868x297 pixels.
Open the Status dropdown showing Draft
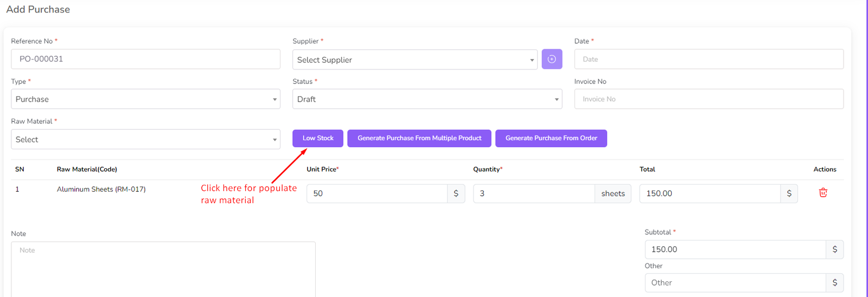(x=426, y=99)
